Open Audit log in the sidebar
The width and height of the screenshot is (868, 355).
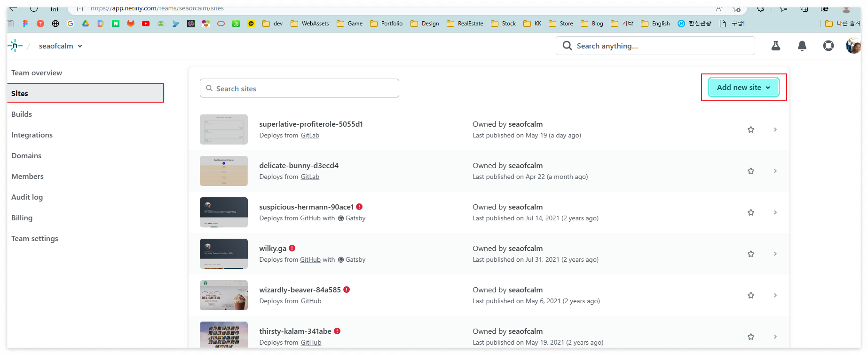coord(27,197)
